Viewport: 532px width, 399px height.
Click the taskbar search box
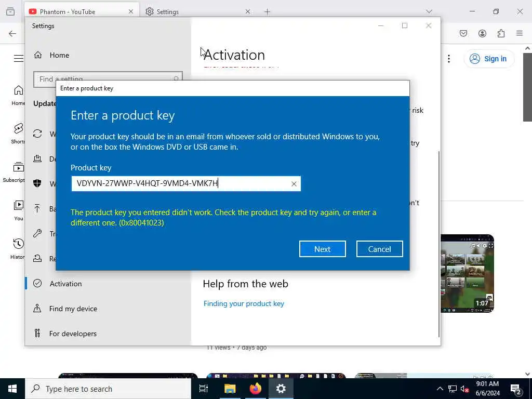[x=108, y=389]
